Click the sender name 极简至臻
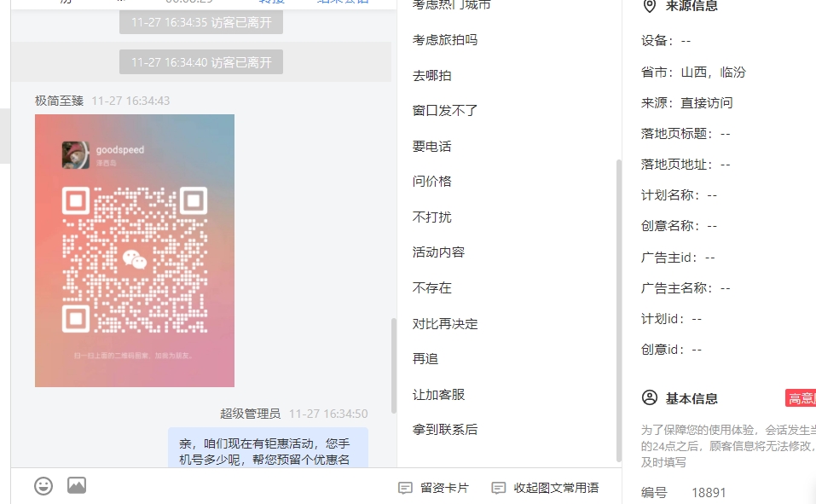Viewport: 816px width, 504px height. [x=60, y=101]
